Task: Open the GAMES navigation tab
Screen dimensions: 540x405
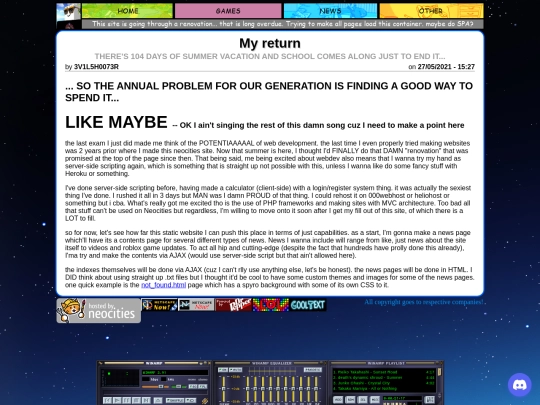Action: click(228, 11)
